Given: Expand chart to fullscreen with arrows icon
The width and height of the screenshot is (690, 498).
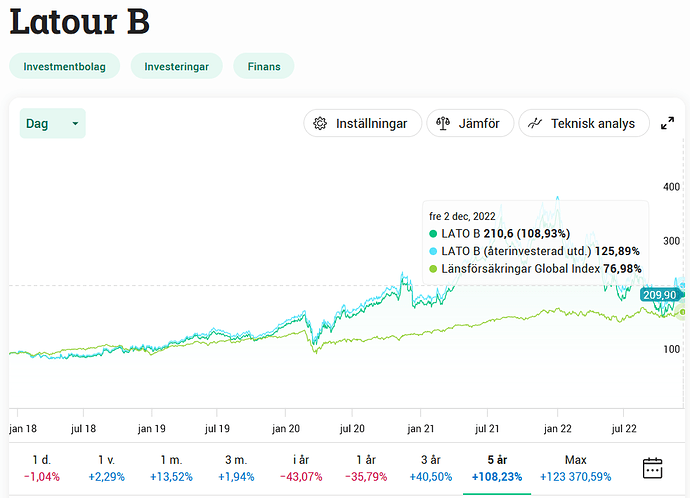Looking at the screenshot, I should [x=668, y=123].
